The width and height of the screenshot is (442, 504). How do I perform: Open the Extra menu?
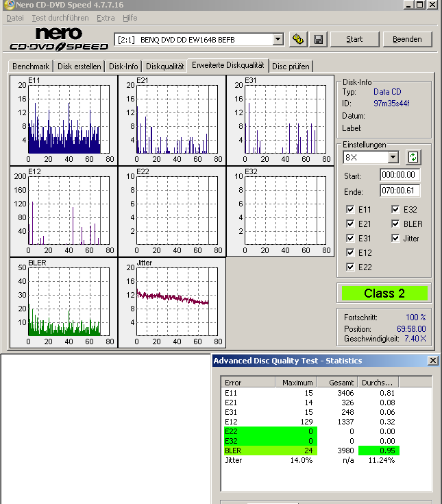(106, 18)
